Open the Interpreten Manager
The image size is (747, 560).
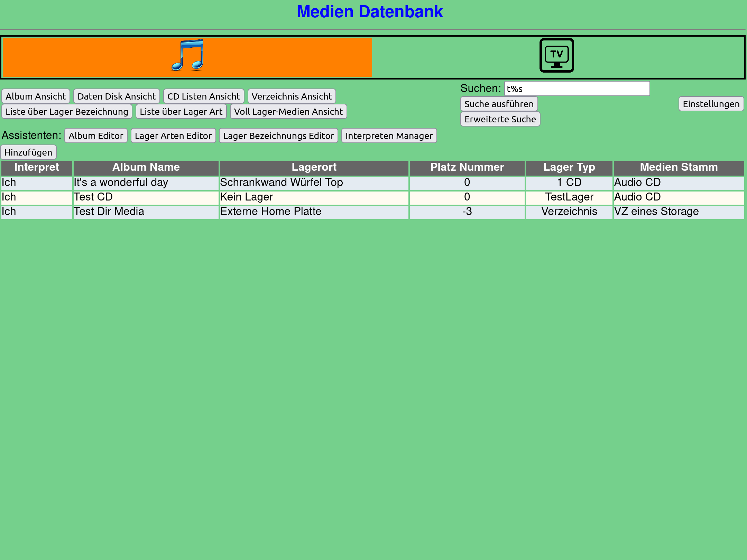pos(389,136)
